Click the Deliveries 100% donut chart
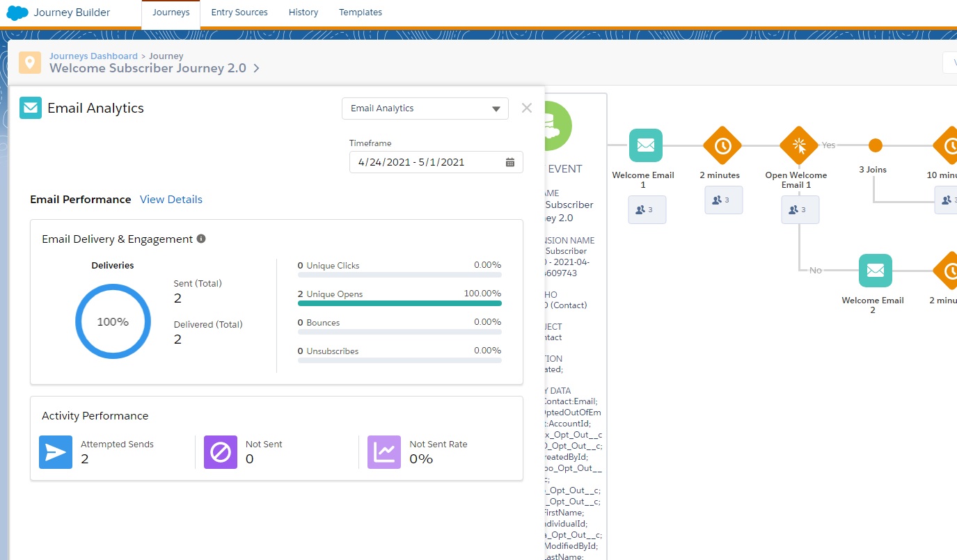The image size is (957, 560). click(113, 322)
